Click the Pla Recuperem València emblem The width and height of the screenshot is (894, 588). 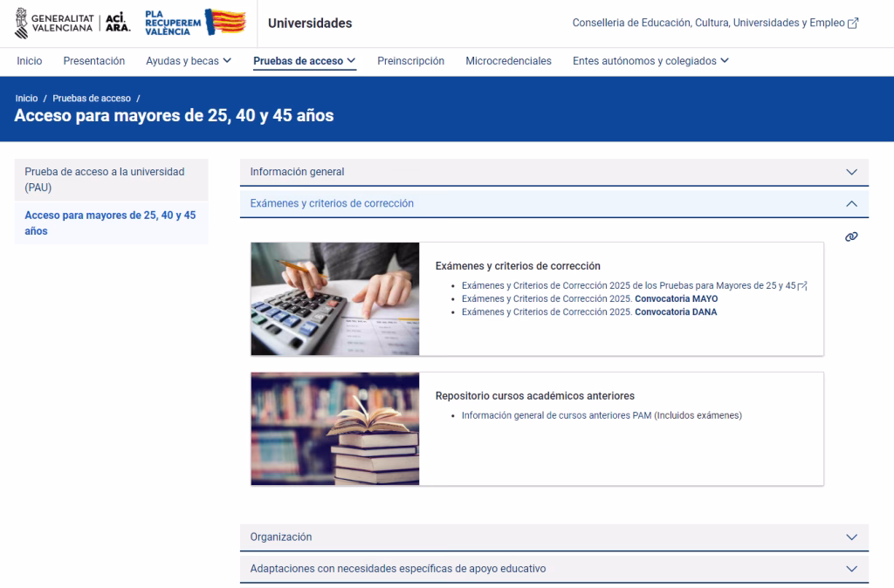[194, 21]
